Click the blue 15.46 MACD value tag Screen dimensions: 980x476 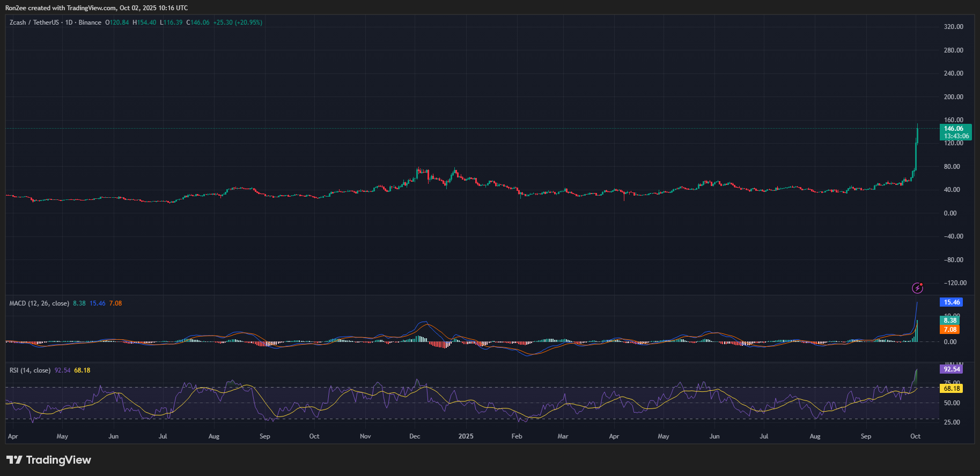pyautogui.click(x=951, y=302)
